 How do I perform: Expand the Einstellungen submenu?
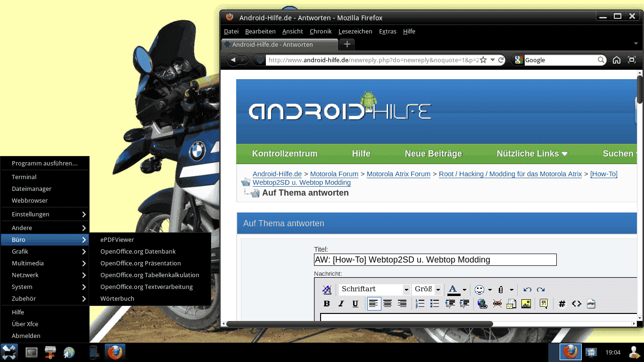click(x=45, y=214)
